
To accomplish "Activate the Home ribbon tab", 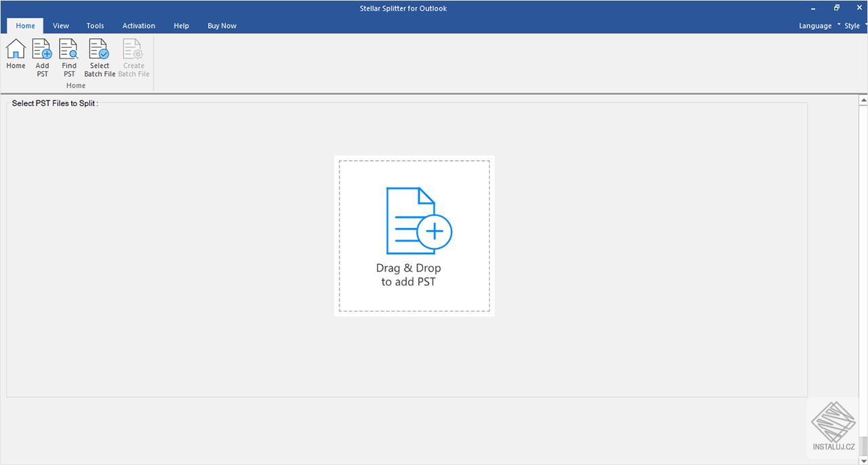I will pos(25,26).
